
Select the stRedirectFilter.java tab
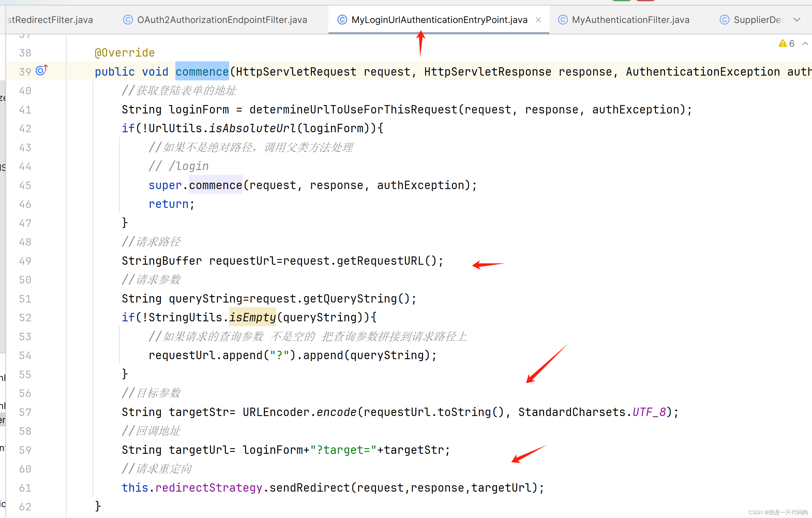pos(50,20)
